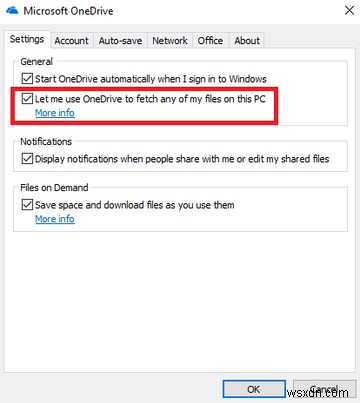Viewport: 360px width, 403px height.
Task: Switch to the Network tab
Action: 170,41
